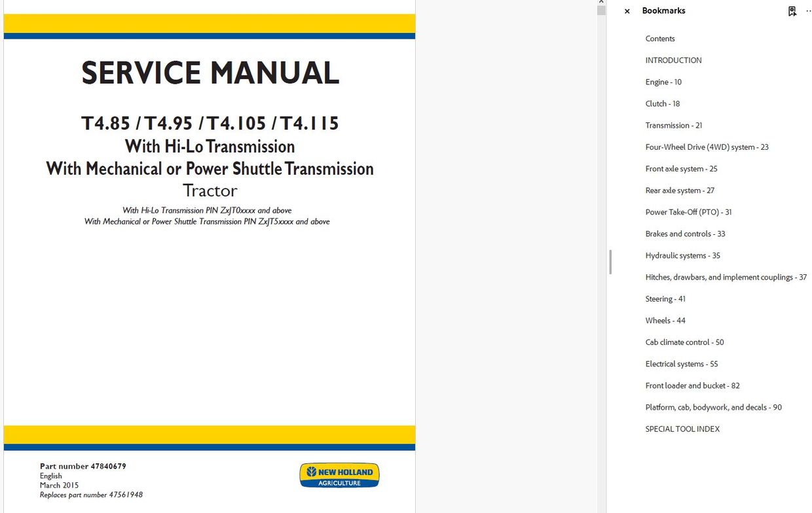Image resolution: width=812 pixels, height=513 pixels.
Task: Select the Clutch - 18 bookmark
Action: 663,103
